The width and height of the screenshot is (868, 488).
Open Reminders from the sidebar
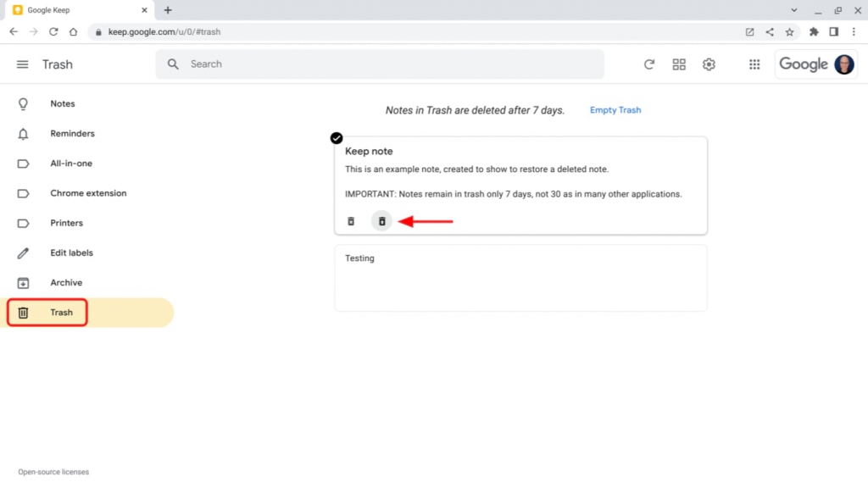pos(72,133)
